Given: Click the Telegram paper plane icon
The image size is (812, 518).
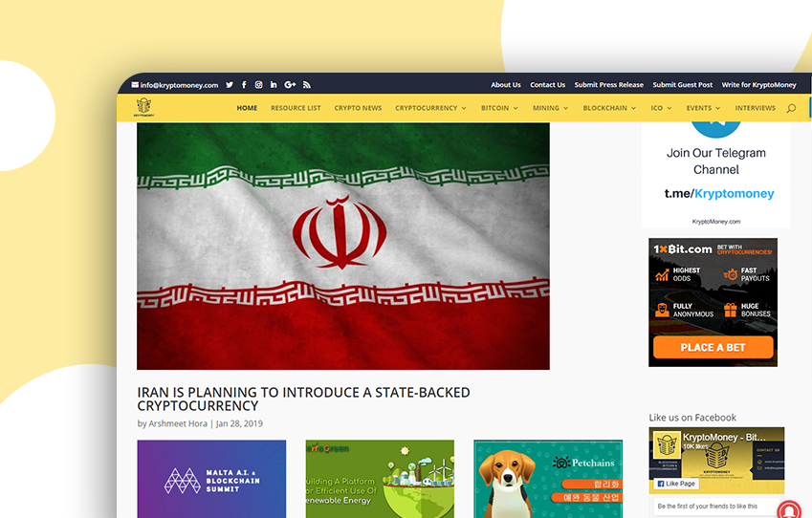Looking at the screenshot, I should 716,127.
